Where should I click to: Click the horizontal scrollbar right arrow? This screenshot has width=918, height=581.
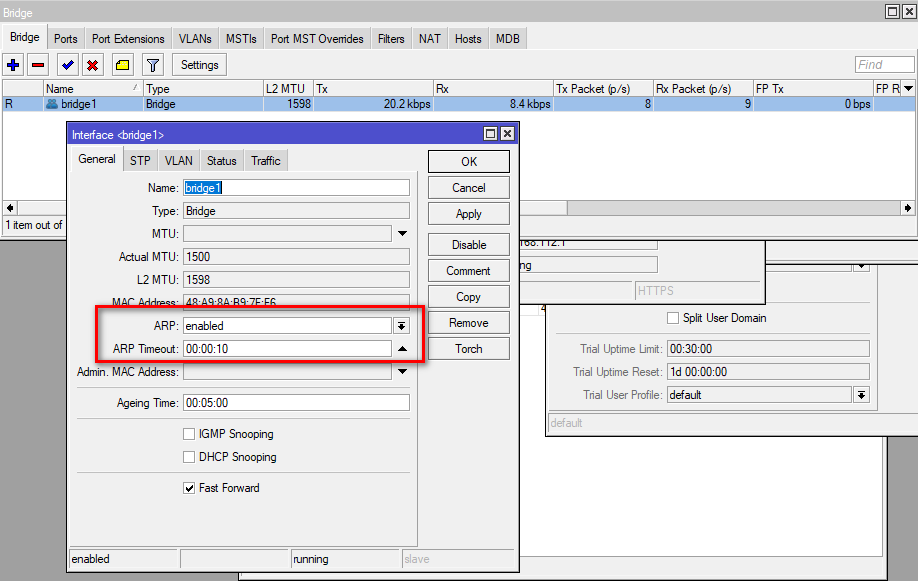pos(908,208)
